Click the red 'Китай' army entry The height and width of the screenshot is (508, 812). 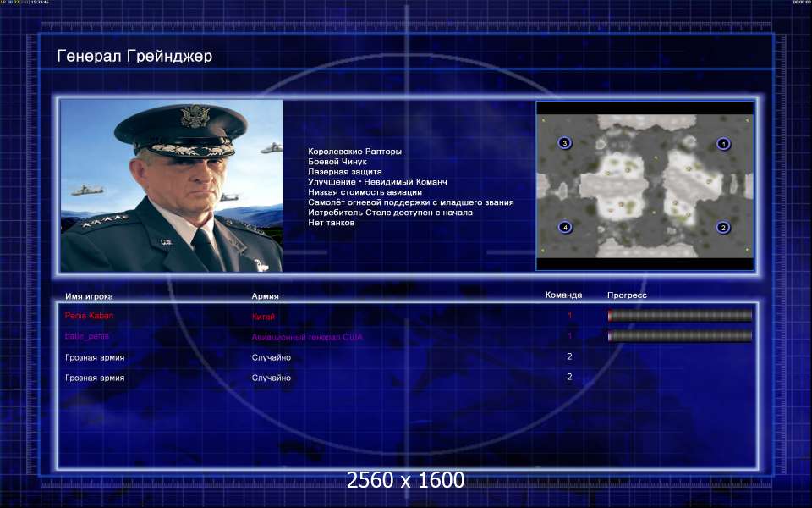click(263, 316)
